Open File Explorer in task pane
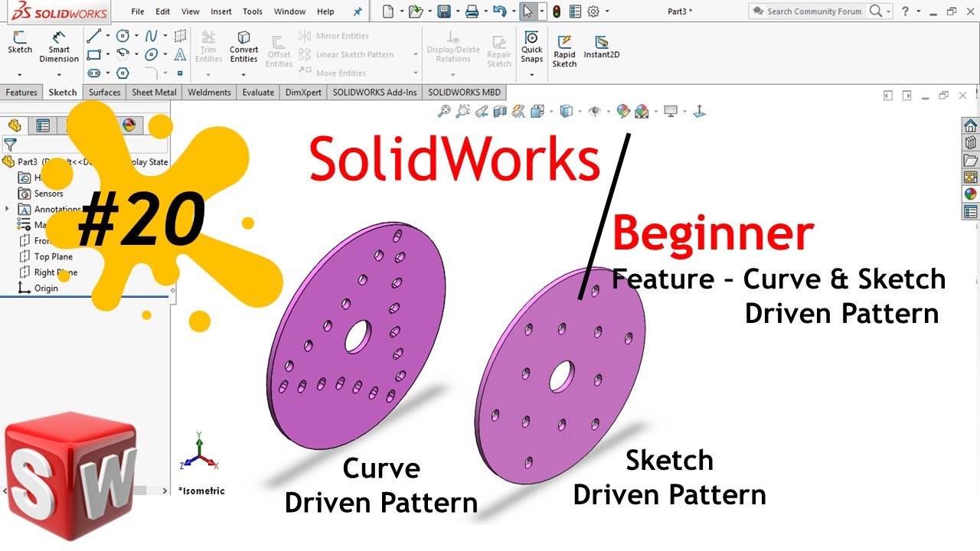The width and height of the screenshot is (980, 551). pyautogui.click(x=970, y=160)
